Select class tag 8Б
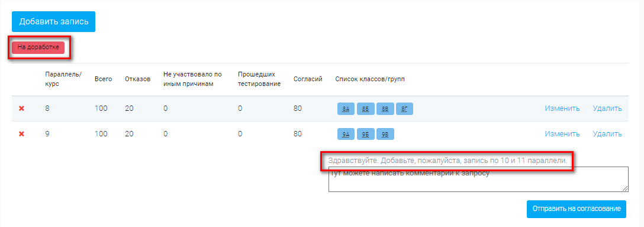The image size is (644, 227). coord(366,109)
